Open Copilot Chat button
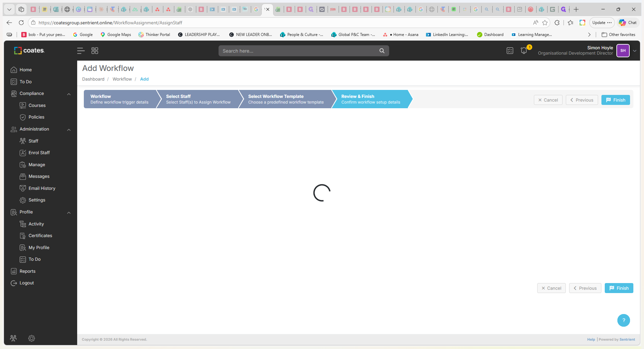Viewport: 644px width, 349px height. tap(628, 23)
